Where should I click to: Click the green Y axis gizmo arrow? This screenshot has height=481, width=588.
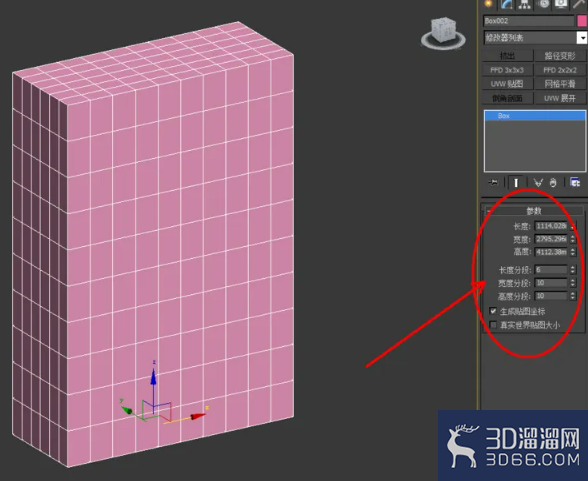coord(127,410)
